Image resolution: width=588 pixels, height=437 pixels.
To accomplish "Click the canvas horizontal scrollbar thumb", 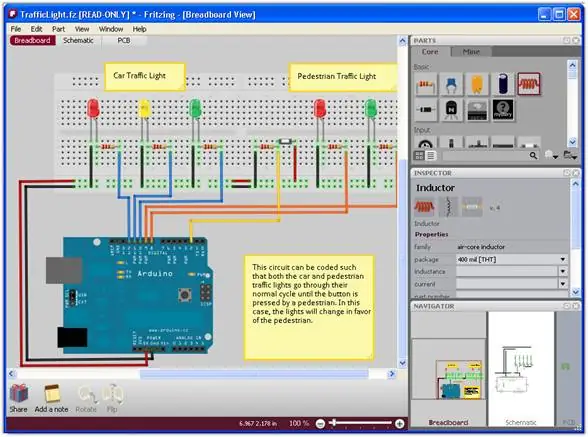I will click(254, 374).
